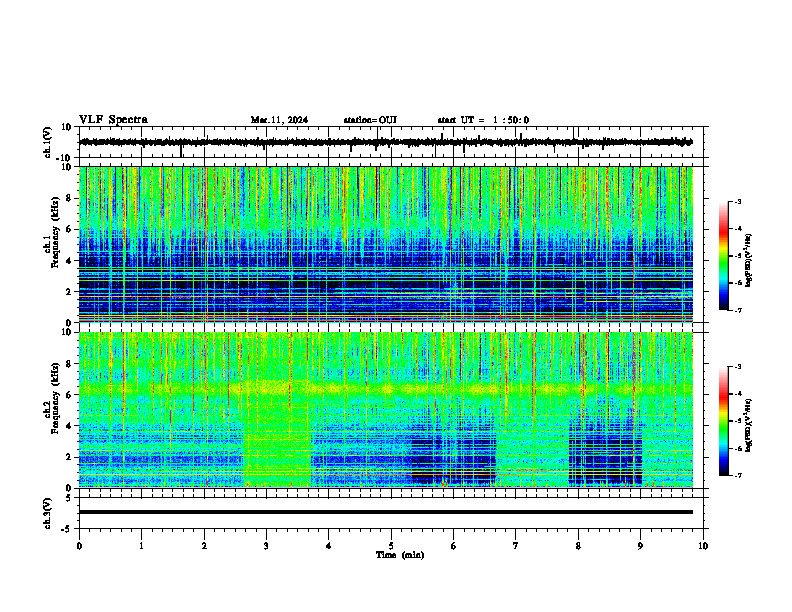Click the ch.2 color scale bar
792x612 pixels.
click(724, 421)
